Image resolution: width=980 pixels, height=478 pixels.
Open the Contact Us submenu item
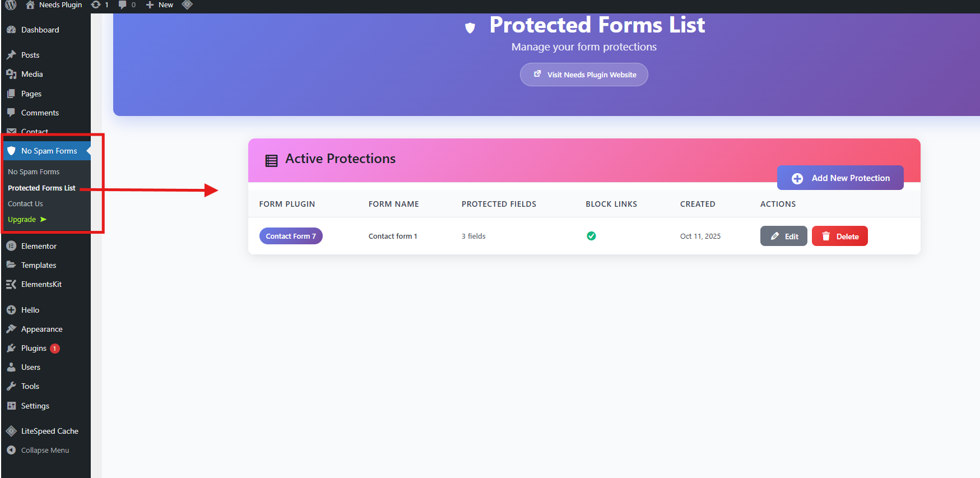(x=25, y=204)
